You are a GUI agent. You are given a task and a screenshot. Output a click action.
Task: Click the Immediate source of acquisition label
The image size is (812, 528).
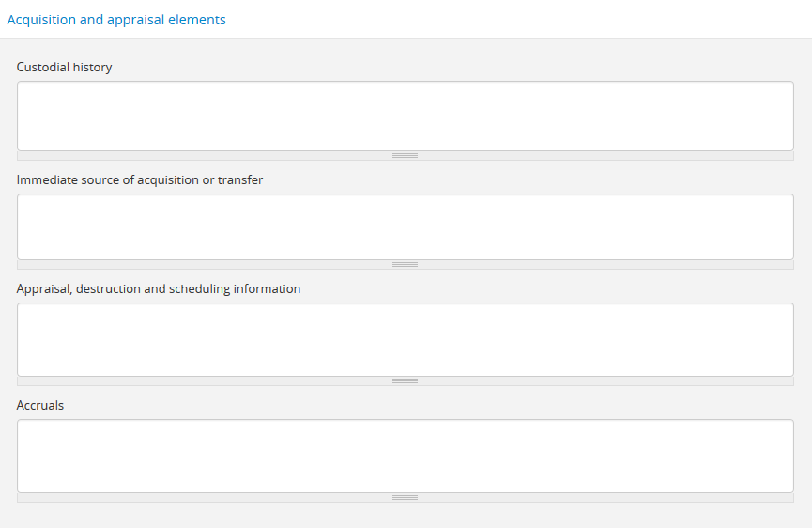coord(140,180)
